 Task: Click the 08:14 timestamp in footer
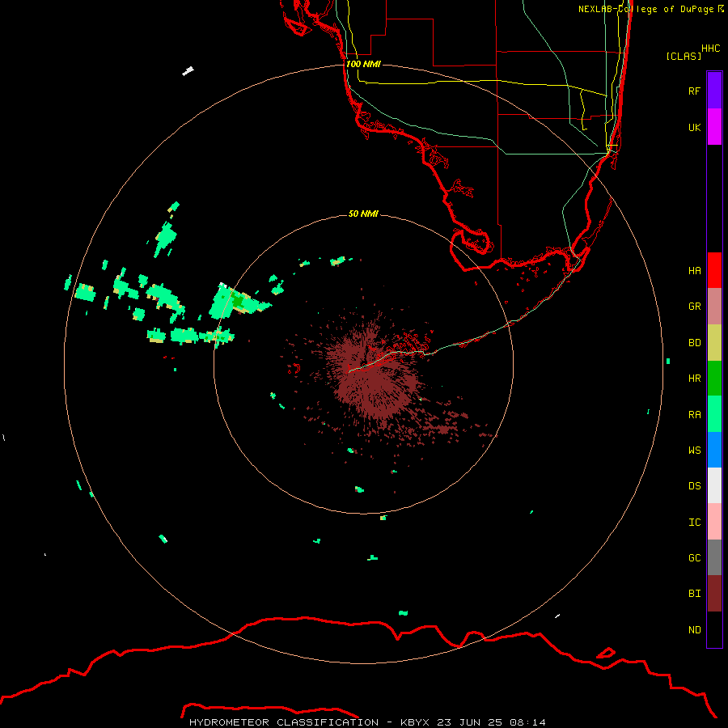(527, 722)
